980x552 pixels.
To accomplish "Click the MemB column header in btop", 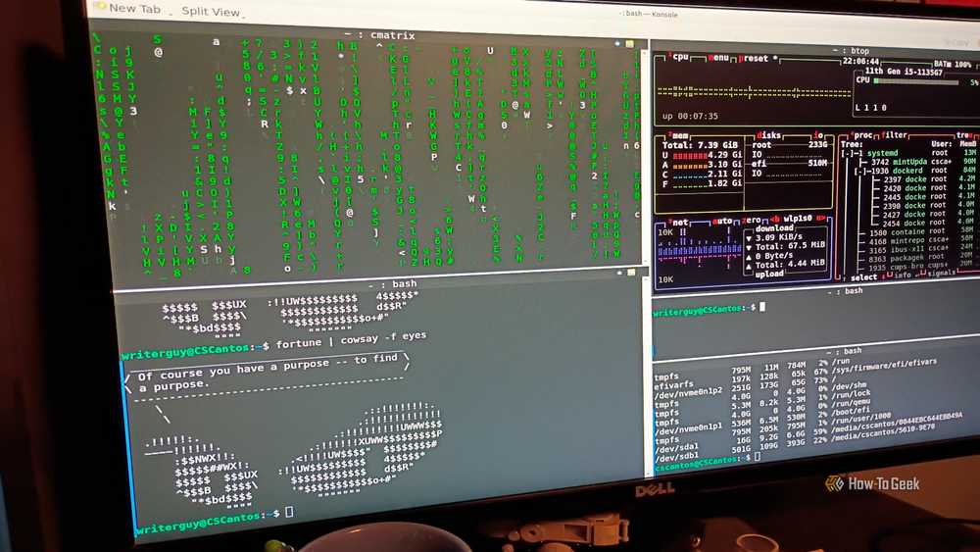I will [x=968, y=144].
